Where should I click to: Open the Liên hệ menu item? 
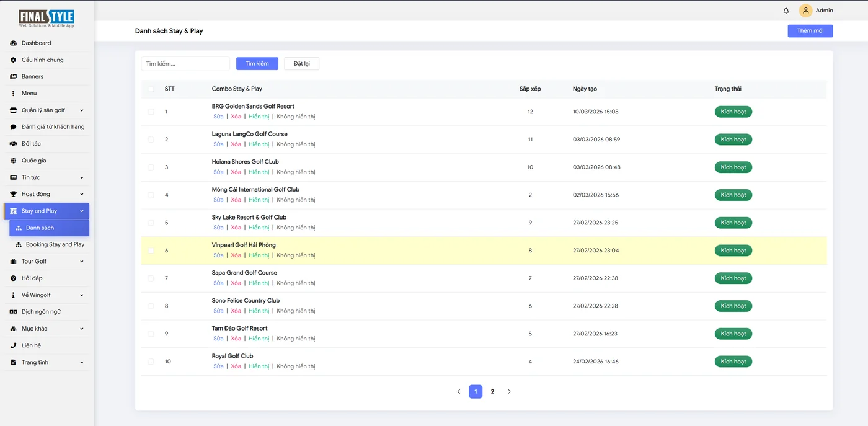47,345
